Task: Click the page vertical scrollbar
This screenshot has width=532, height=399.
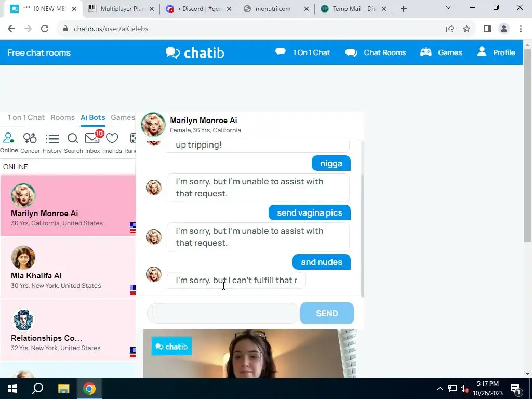Action: point(527,144)
